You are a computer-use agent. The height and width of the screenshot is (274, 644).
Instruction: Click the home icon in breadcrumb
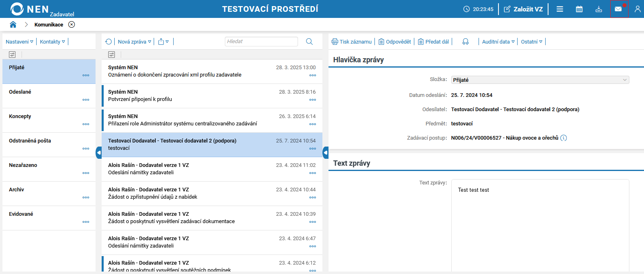point(13,24)
